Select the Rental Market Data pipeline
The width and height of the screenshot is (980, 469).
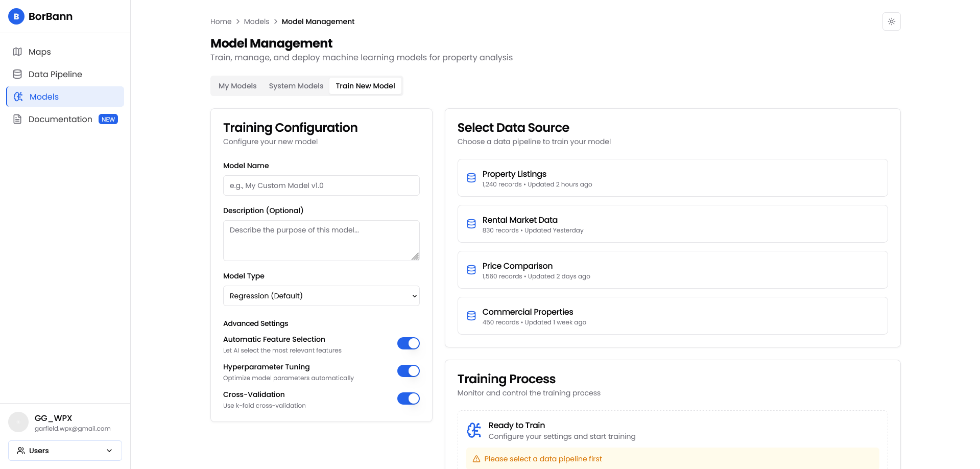tap(672, 224)
